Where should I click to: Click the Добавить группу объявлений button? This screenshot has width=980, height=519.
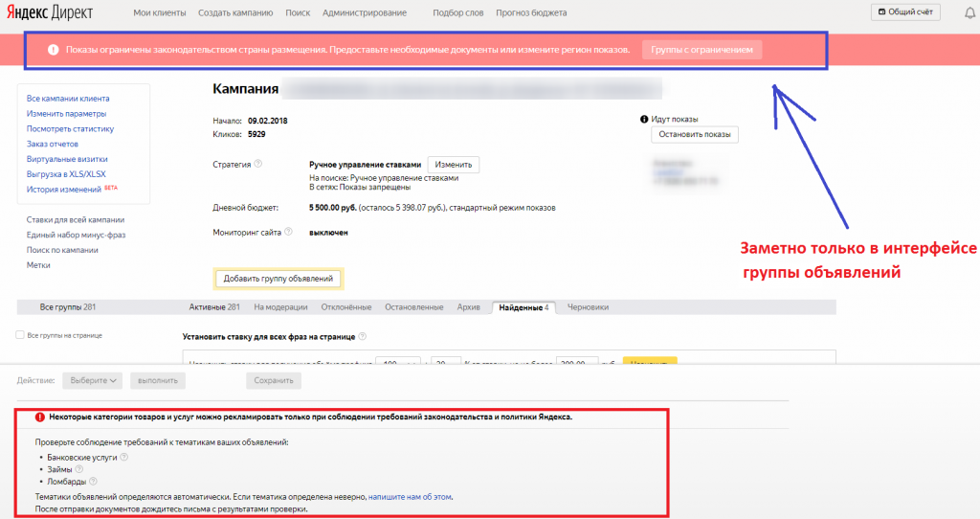(x=278, y=279)
